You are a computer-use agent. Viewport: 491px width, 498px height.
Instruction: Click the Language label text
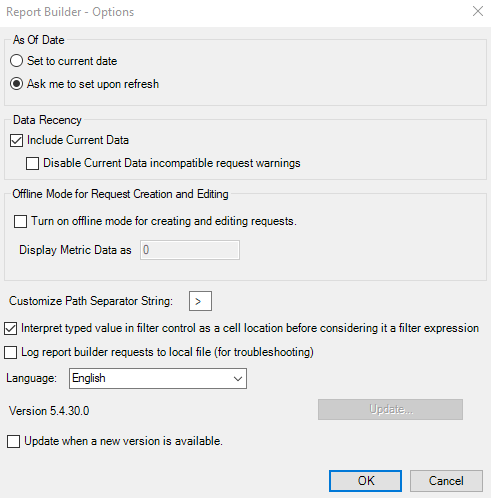(32, 378)
